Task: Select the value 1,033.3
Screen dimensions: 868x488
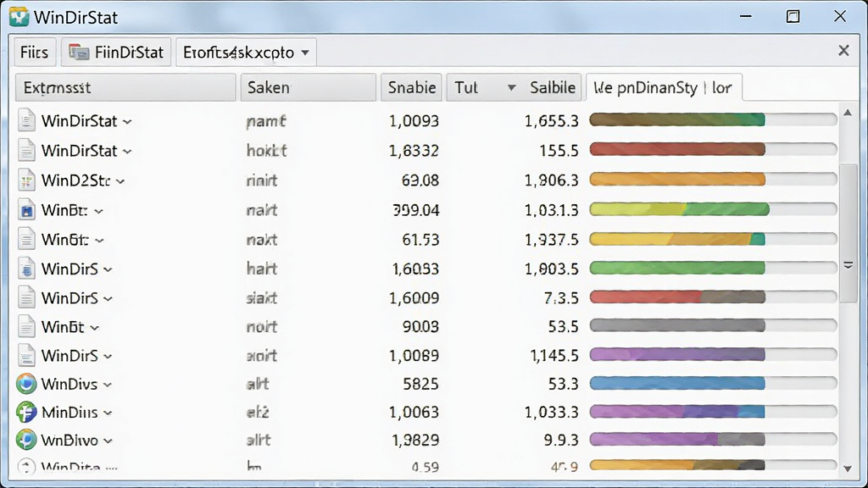Action: (551, 413)
